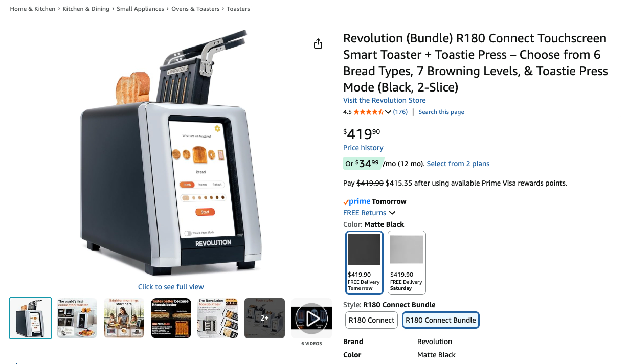Expand the rating breakdown chevron
The width and height of the screenshot is (628, 364).
click(388, 112)
